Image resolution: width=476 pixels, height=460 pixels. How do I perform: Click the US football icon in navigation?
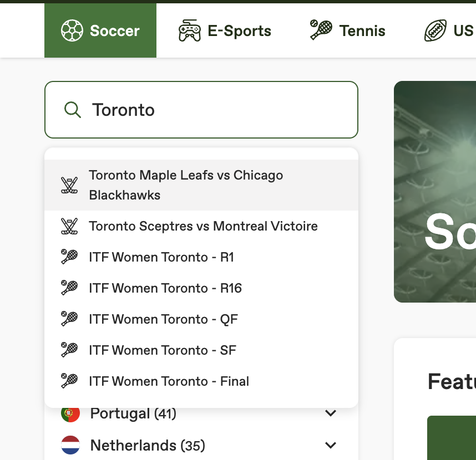coord(436,31)
